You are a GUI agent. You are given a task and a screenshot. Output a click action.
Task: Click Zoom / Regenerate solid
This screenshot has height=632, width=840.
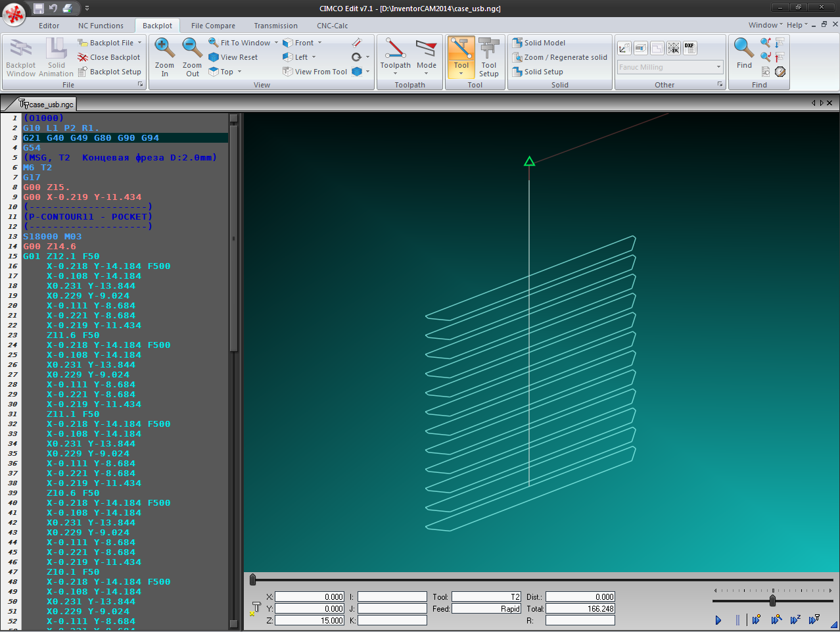click(560, 57)
